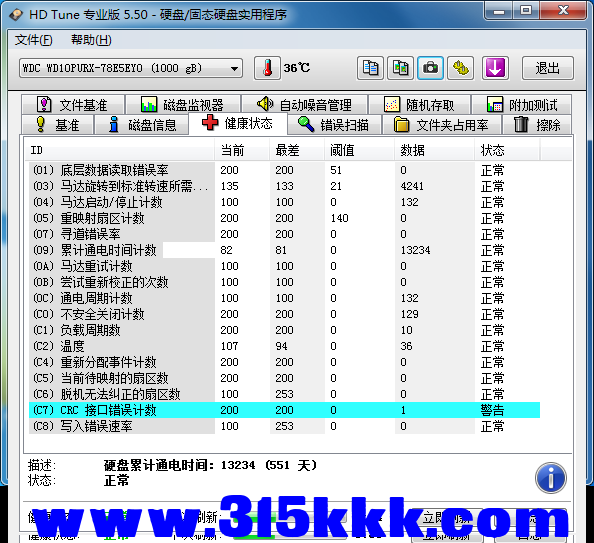594x543 pixels.
Task: Select the (C4) 重新分配事件计数 row
Action: pyautogui.click(x=284, y=362)
